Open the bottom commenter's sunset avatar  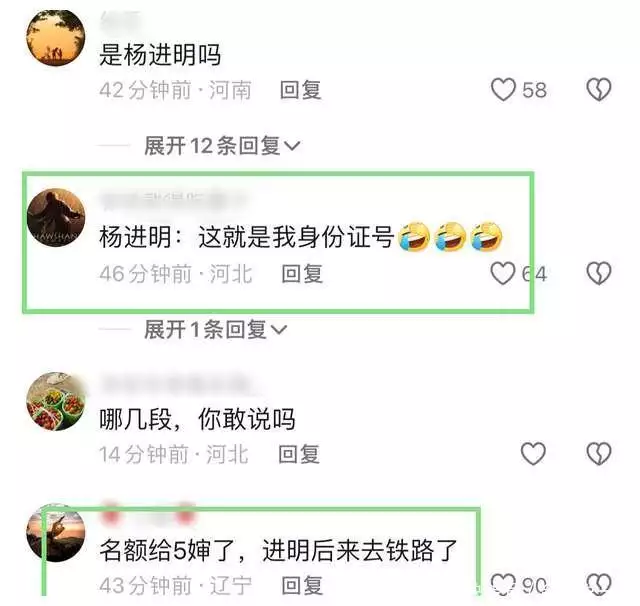[56, 533]
